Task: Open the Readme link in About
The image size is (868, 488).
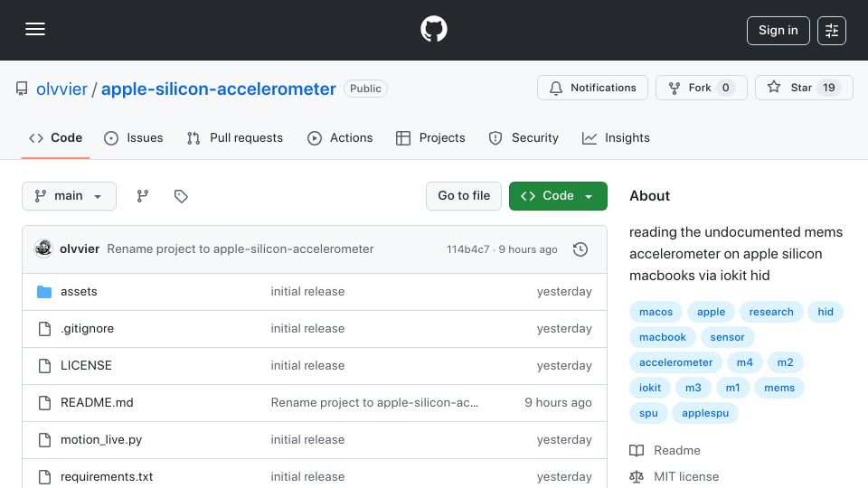Action: [665, 450]
